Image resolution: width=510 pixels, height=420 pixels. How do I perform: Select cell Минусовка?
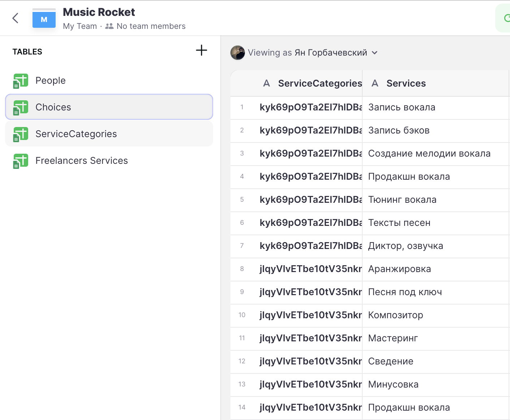[x=436, y=385]
